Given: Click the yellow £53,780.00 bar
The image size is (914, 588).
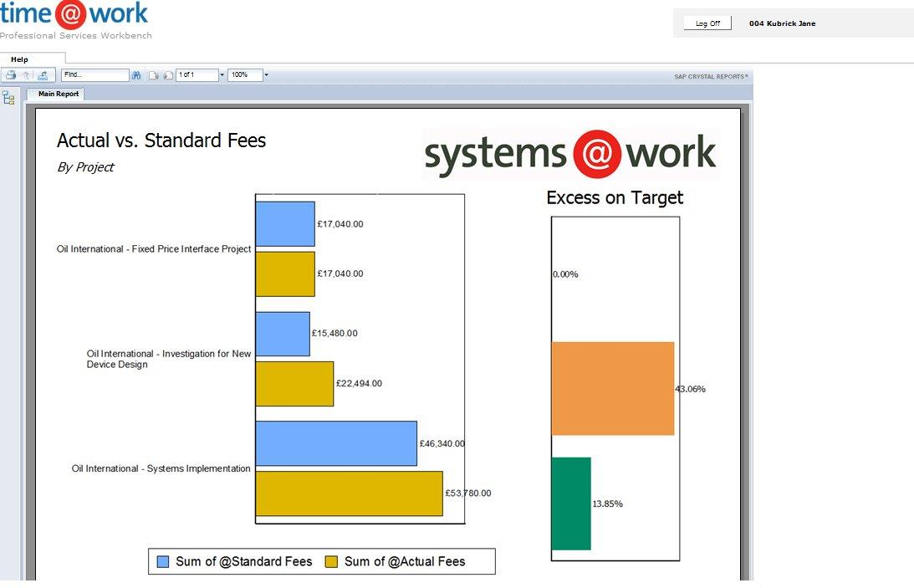Looking at the screenshot, I should (350, 493).
